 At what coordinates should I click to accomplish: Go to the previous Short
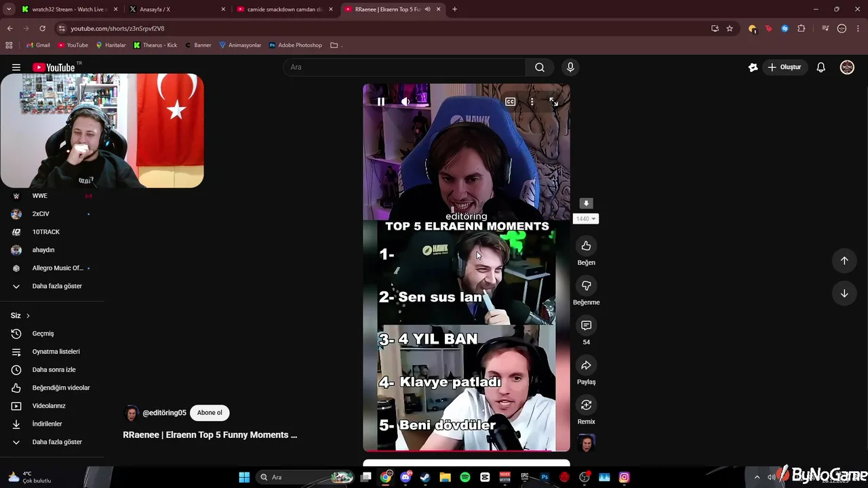pos(844,260)
